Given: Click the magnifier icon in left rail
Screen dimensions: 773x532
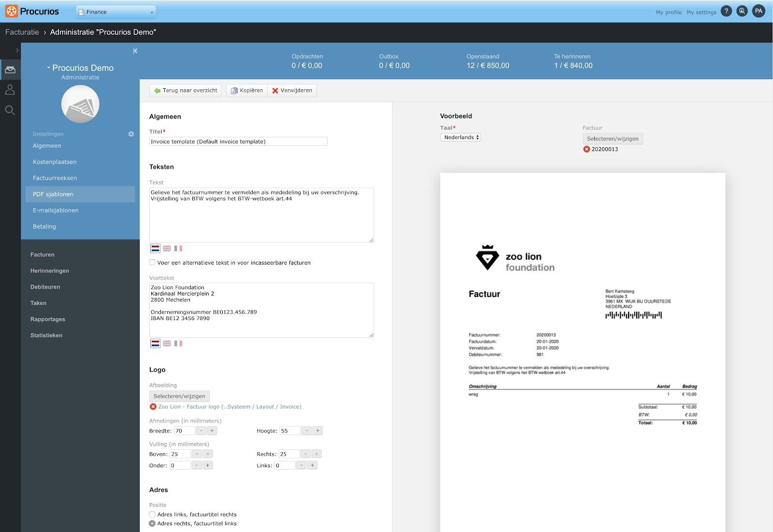Looking at the screenshot, I should pos(10,110).
